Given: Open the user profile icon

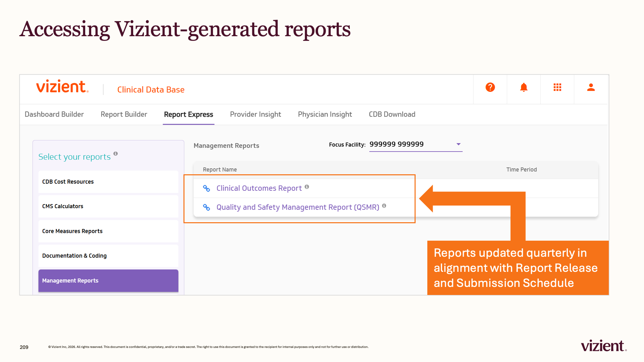Looking at the screenshot, I should point(591,87).
